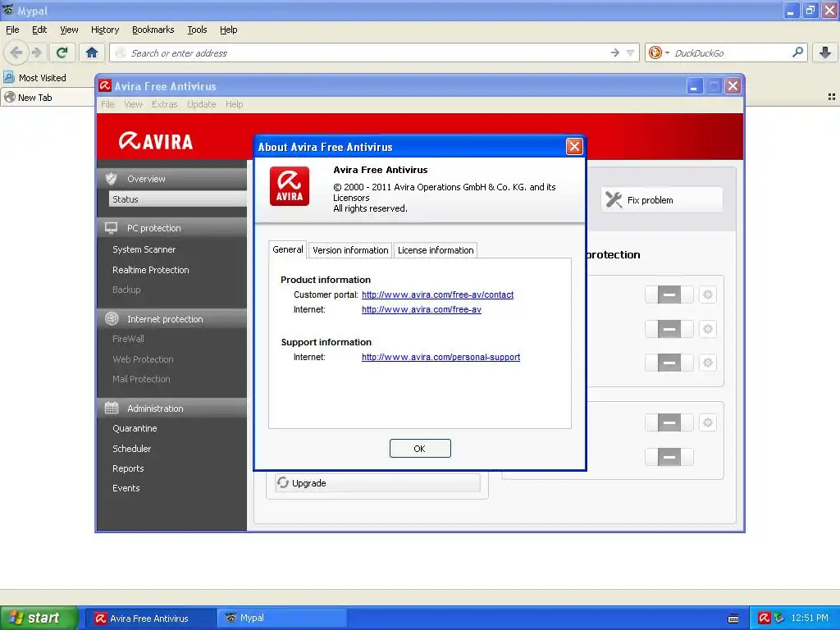This screenshot has height=630, width=840.
Task: Toggle the last protection switch without gear
Action: coord(669,457)
